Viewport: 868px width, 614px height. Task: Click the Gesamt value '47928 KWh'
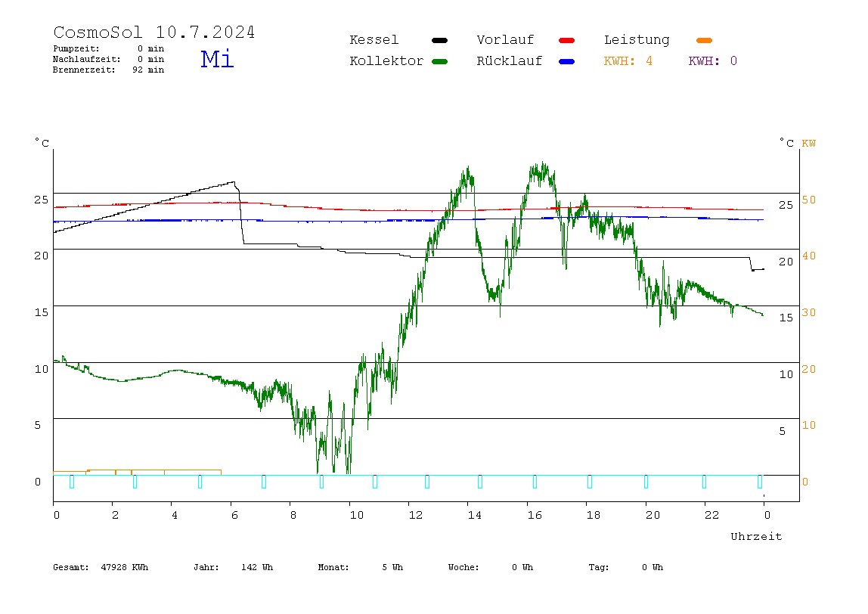(x=125, y=567)
